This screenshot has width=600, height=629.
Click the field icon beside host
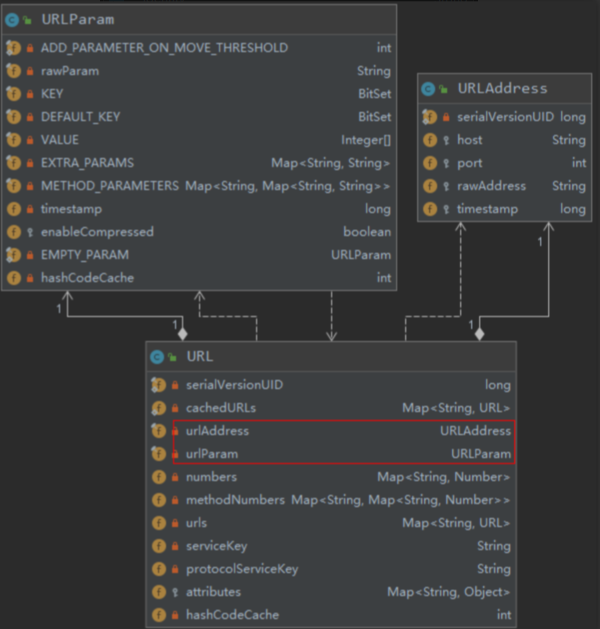[x=430, y=140]
